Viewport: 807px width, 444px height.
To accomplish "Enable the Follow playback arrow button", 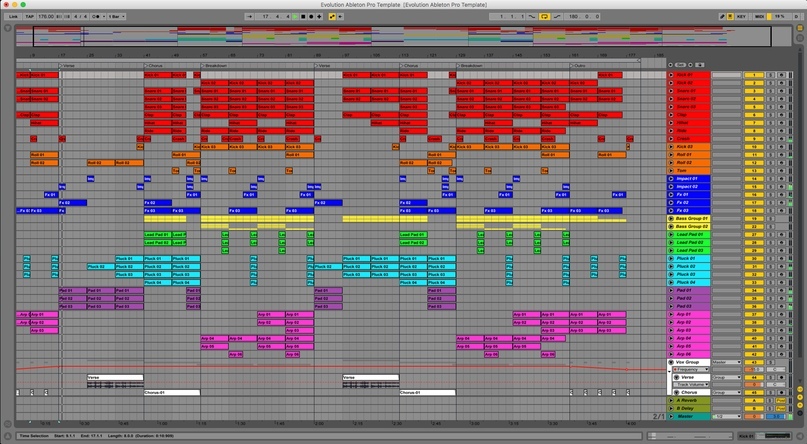I will (250, 16).
